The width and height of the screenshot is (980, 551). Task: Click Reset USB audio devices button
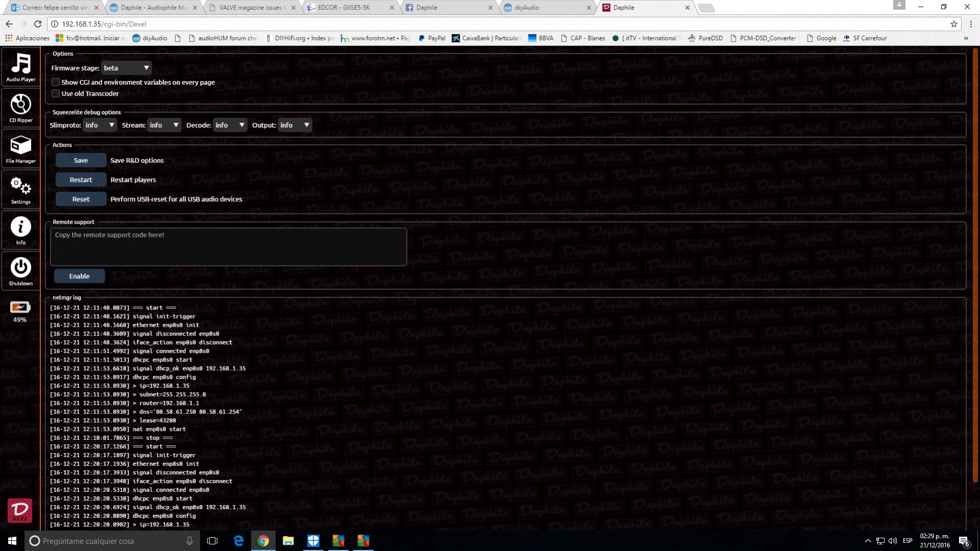(81, 199)
